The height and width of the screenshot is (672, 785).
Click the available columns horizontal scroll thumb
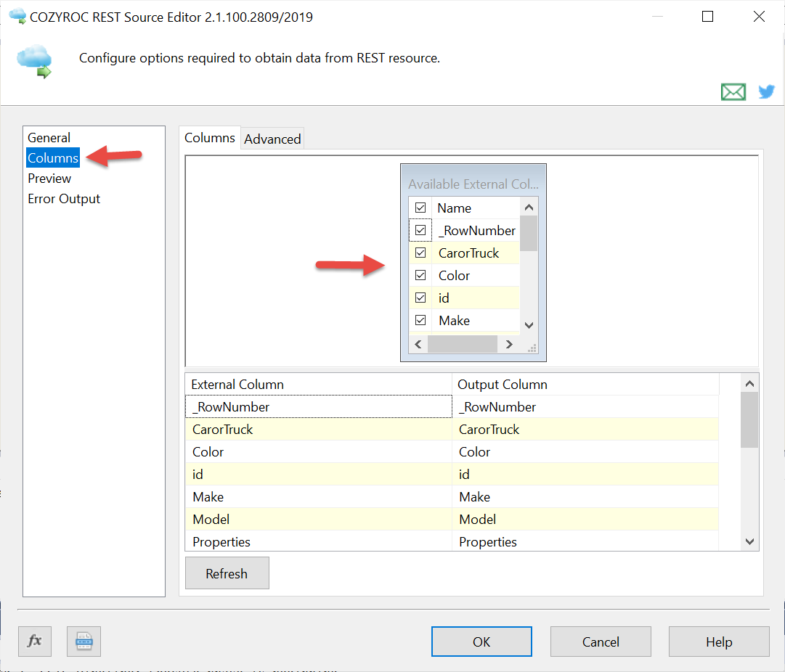point(462,344)
